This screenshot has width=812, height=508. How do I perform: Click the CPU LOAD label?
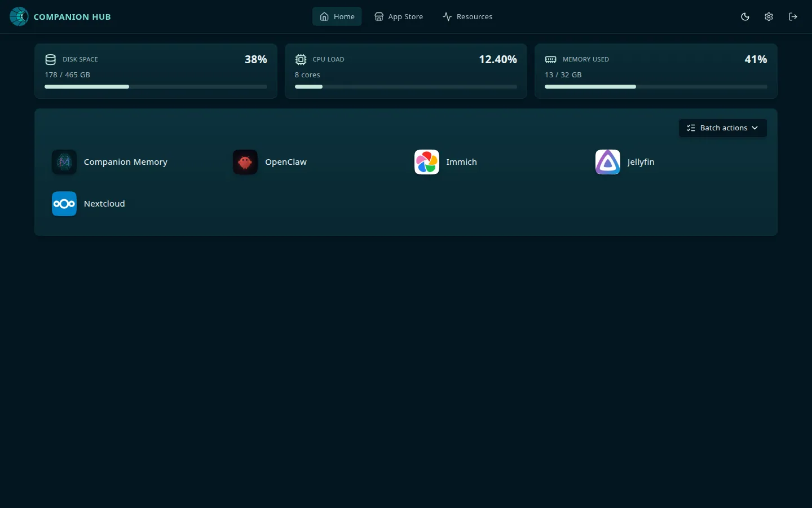[x=328, y=59]
